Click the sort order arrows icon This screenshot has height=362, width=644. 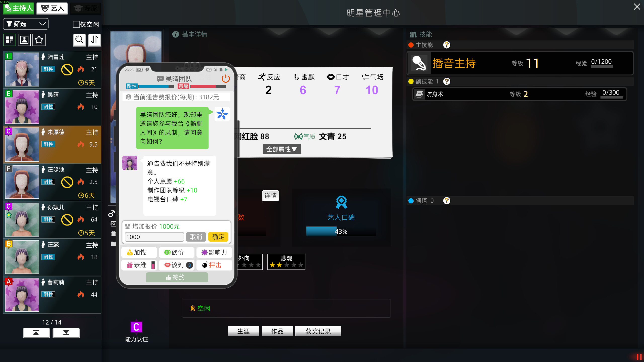click(x=95, y=40)
